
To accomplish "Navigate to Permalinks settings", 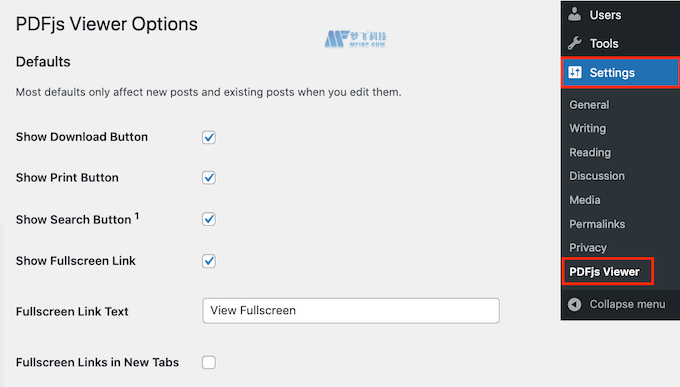I will point(597,224).
